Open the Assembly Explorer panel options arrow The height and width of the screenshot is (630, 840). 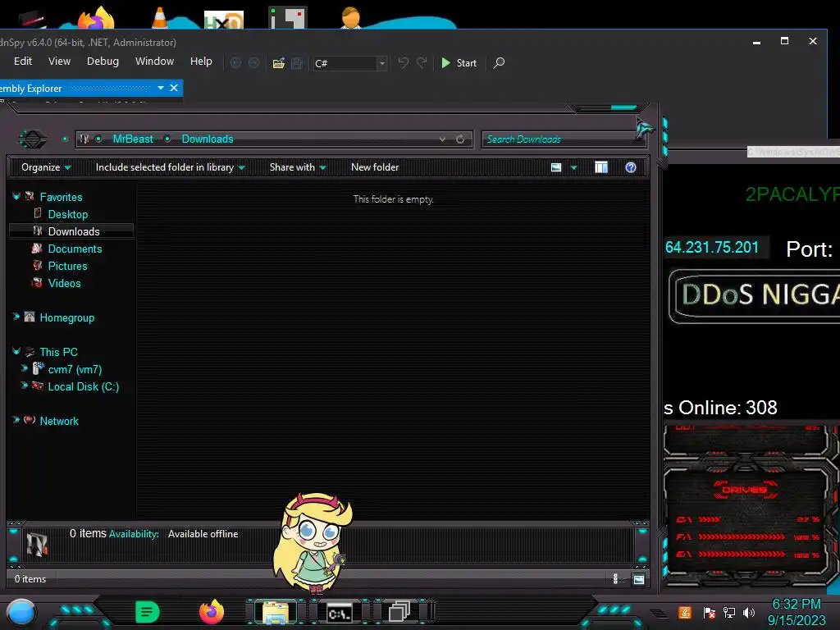point(161,88)
